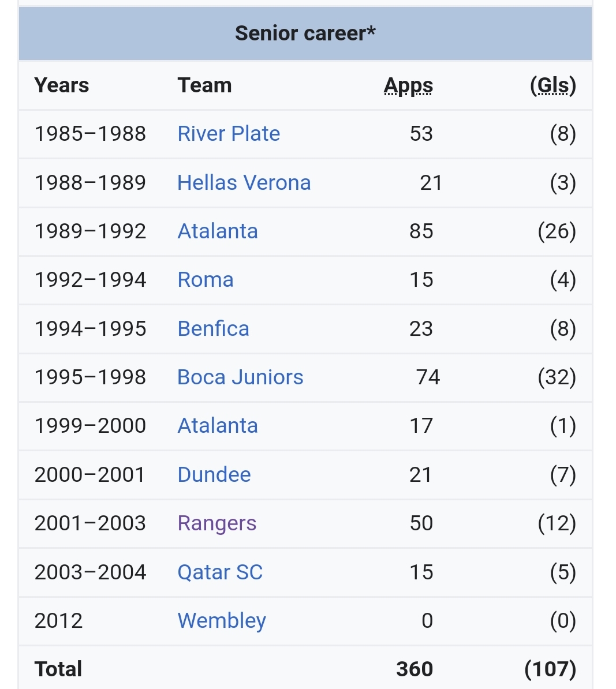Click Atalanta link in 1989–1992 row

(x=218, y=231)
